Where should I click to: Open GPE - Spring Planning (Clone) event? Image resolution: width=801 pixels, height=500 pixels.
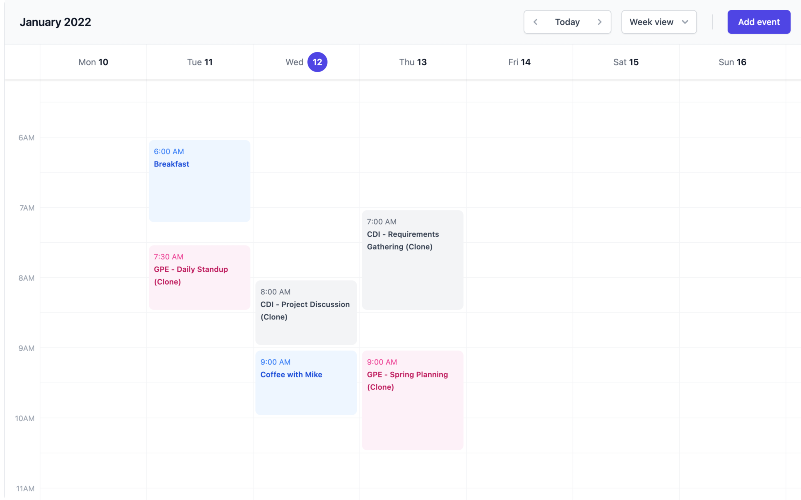coord(412,400)
